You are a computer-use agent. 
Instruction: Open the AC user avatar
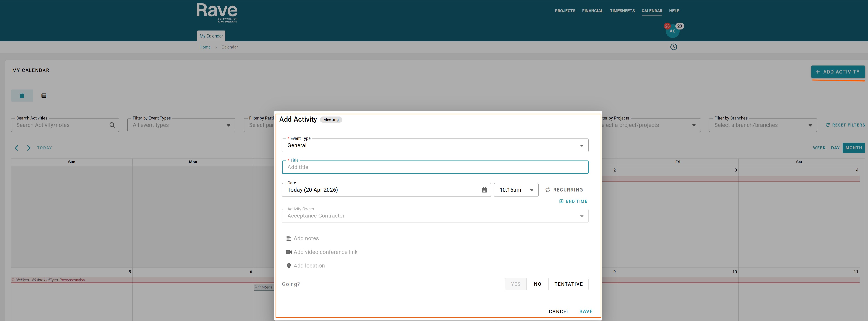tap(672, 31)
